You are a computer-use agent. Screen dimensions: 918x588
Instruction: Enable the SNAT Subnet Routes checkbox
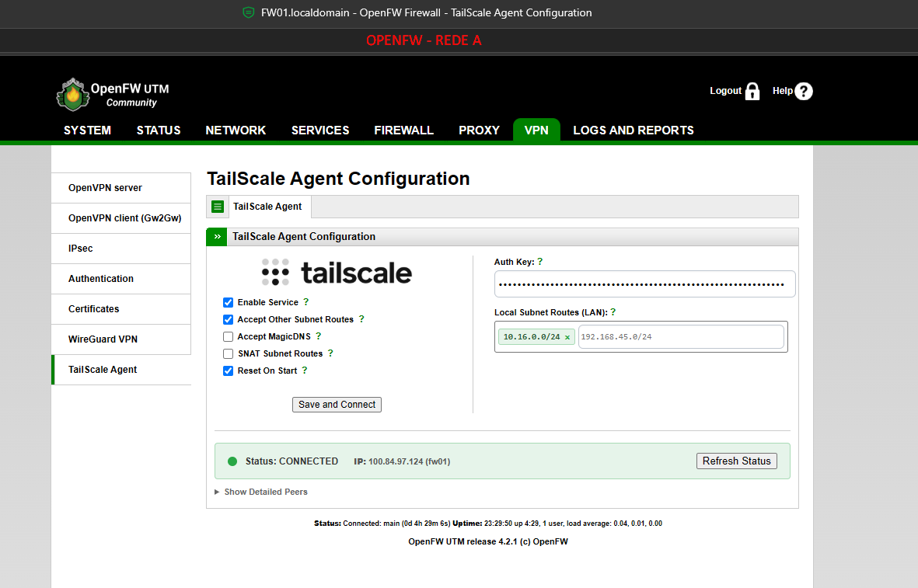(229, 353)
